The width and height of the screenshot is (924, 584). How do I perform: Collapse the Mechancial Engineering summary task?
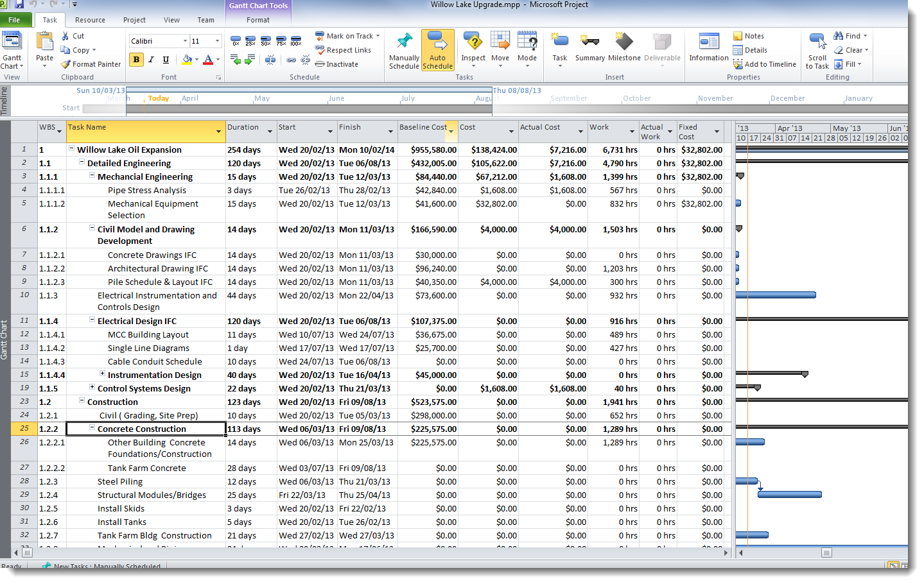tap(92, 175)
